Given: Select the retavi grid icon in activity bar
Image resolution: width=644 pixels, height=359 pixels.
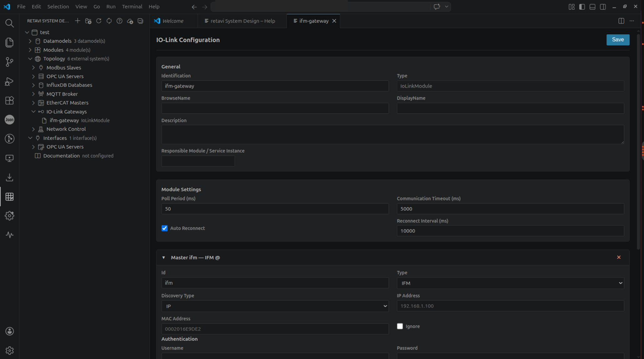Looking at the screenshot, I should (x=9, y=197).
